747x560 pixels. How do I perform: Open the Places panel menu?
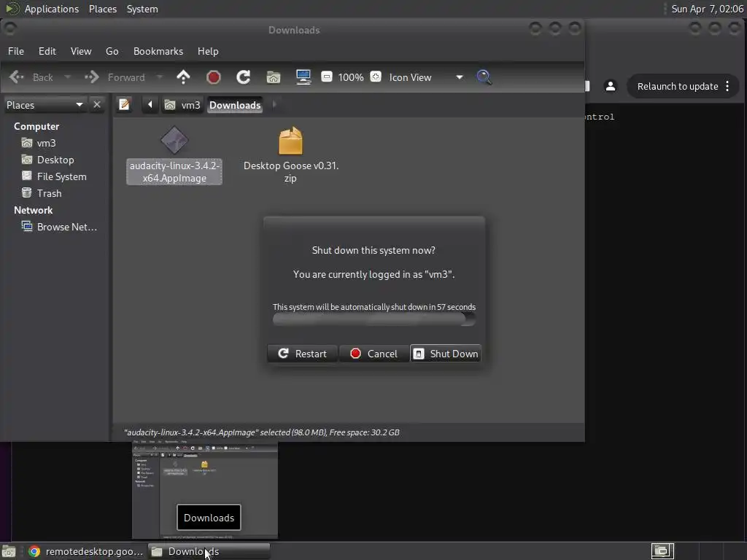(x=103, y=9)
